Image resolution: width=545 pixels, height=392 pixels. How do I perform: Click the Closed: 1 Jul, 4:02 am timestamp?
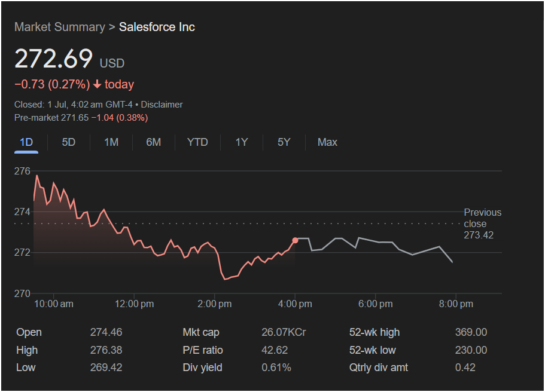click(x=74, y=105)
